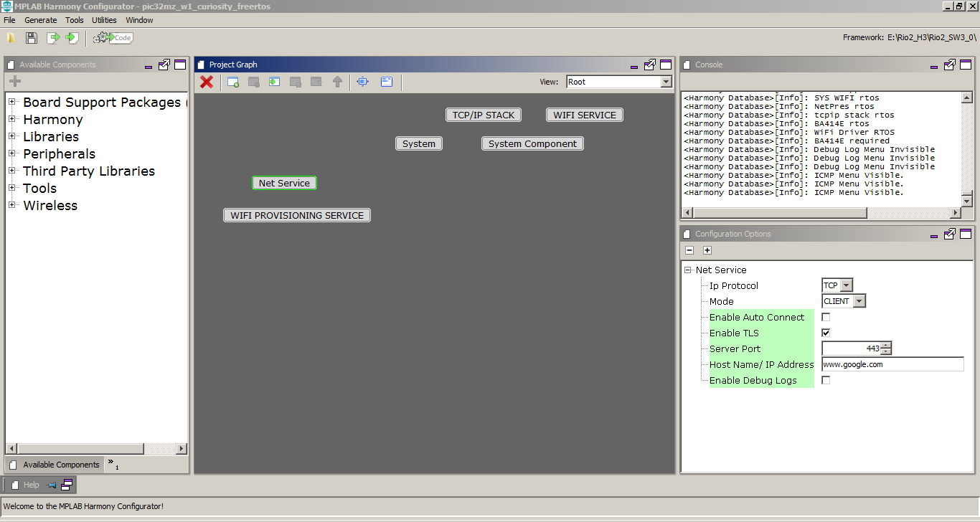This screenshot has width=980, height=522.
Task: Expand Third Party Libraries tree node
Action: pyautogui.click(x=12, y=171)
